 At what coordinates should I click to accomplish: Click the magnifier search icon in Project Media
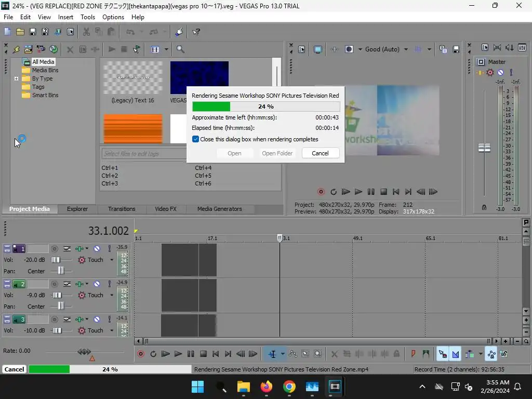tap(180, 49)
